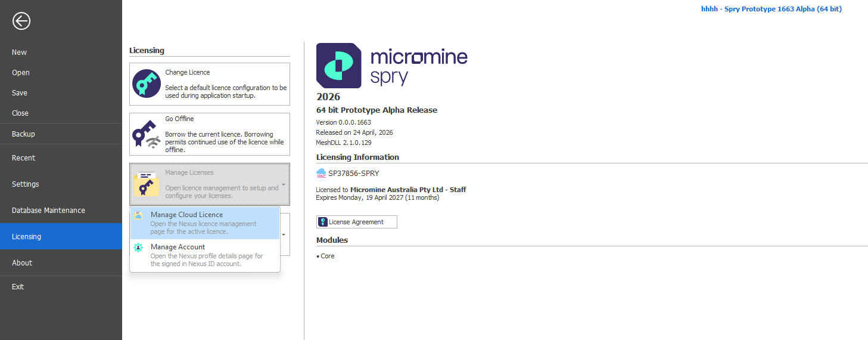
Task: Show the Recent files page
Action: 61,158
